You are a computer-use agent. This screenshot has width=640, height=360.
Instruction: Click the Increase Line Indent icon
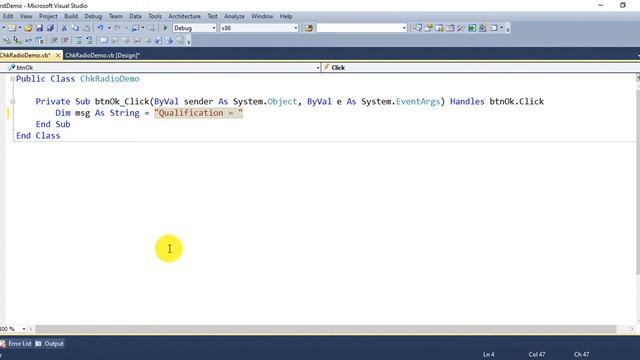point(65,40)
